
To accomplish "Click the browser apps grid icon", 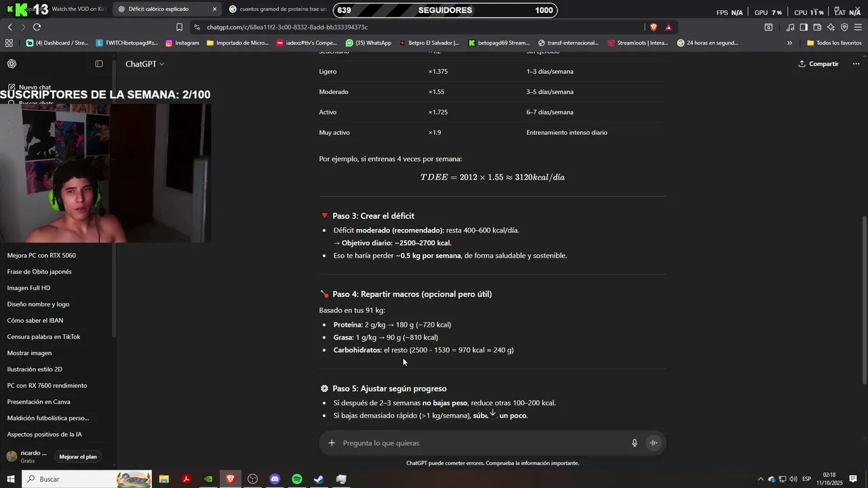I will pyautogui.click(x=9, y=43).
